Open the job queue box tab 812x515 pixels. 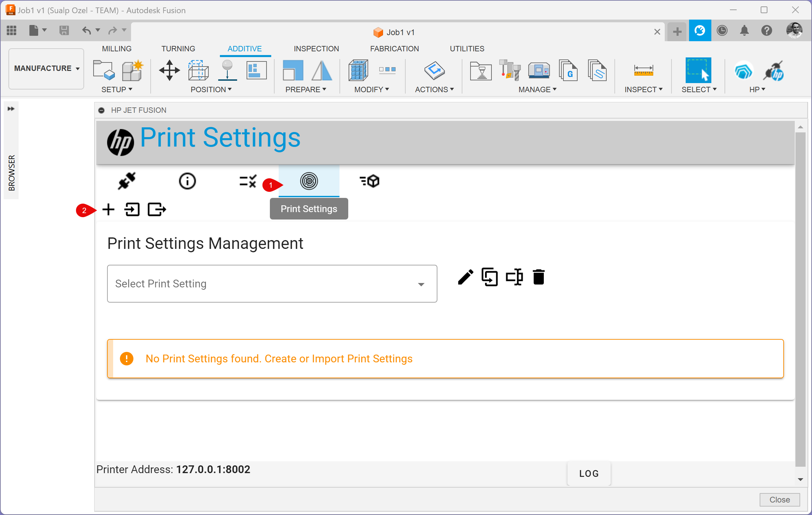[x=370, y=181]
